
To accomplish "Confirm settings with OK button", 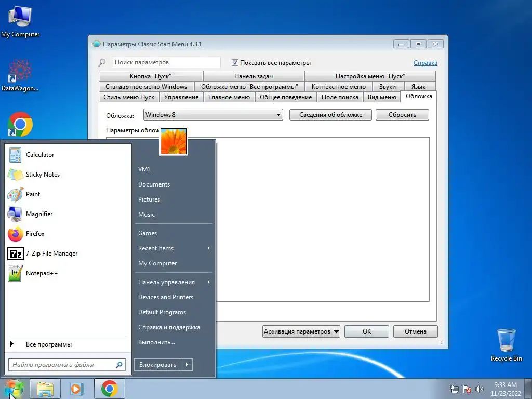I will (367, 331).
